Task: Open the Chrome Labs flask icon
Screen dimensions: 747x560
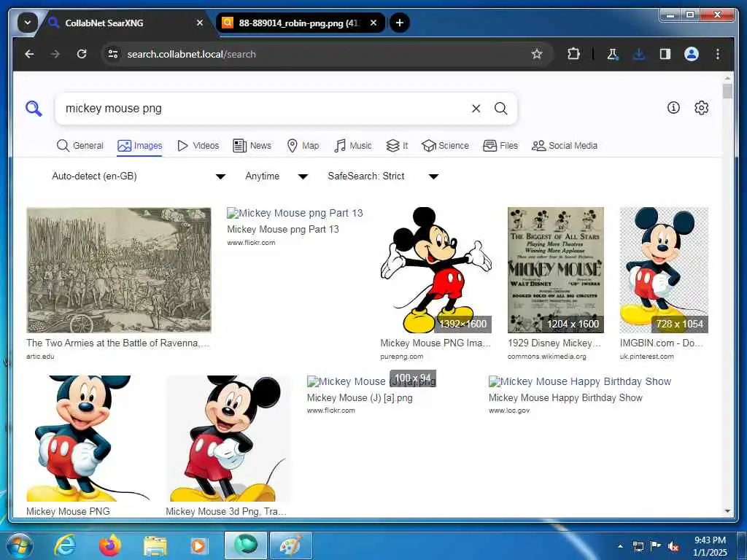Action: pos(613,54)
